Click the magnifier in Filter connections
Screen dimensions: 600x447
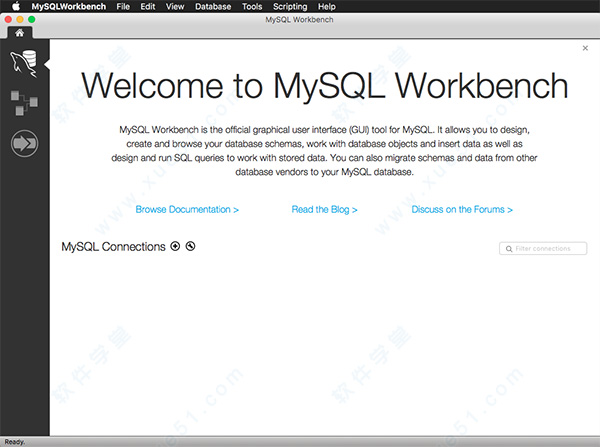tap(509, 249)
